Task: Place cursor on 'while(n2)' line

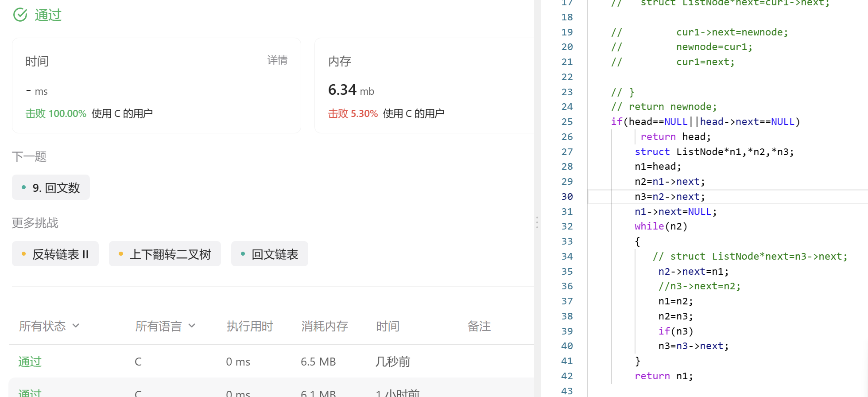Action: (x=661, y=226)
